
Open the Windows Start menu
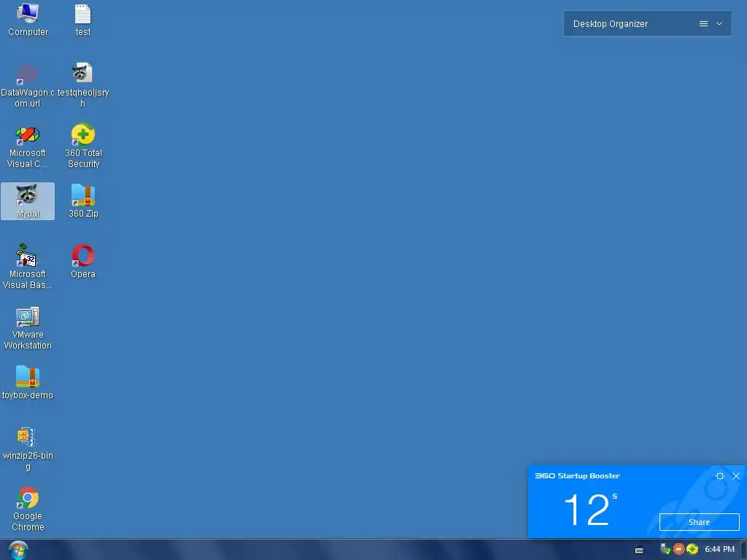tap(18, 550)
